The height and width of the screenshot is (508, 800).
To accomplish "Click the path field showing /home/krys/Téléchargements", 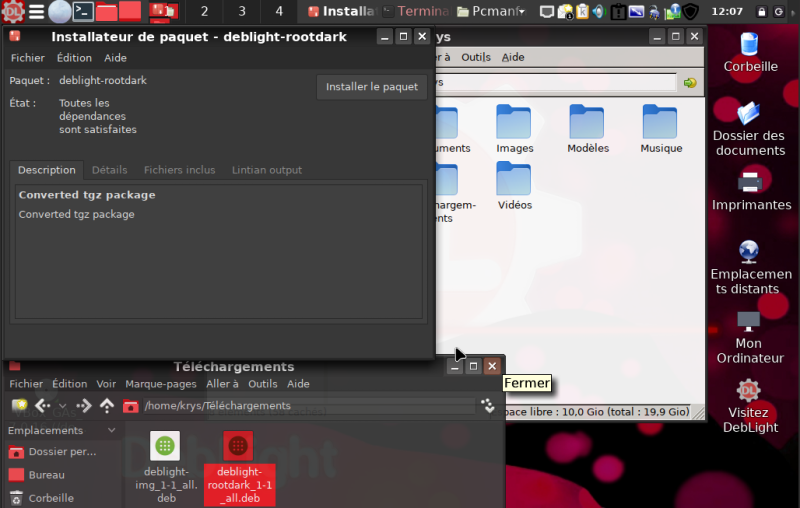I will pos(300,406).
